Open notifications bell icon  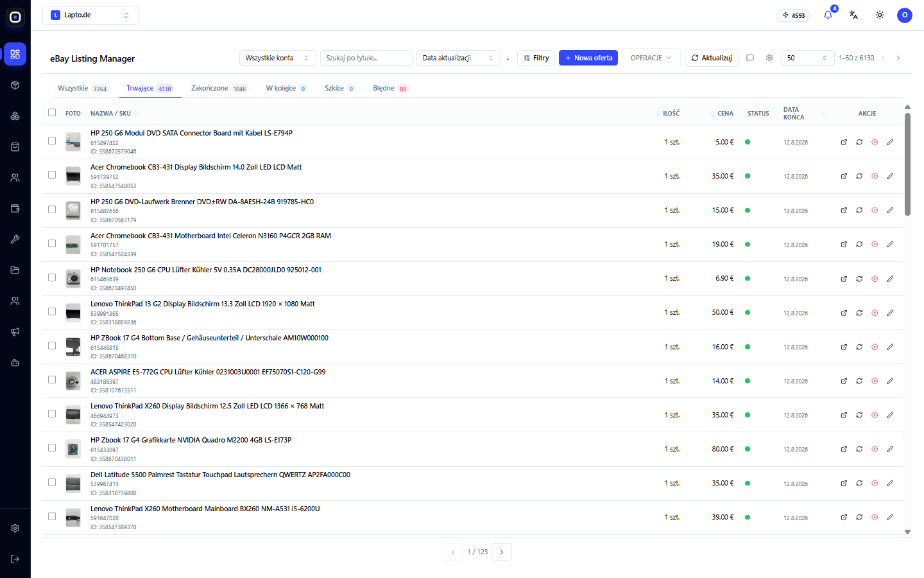pyautogui.click(x=828, y=15)
